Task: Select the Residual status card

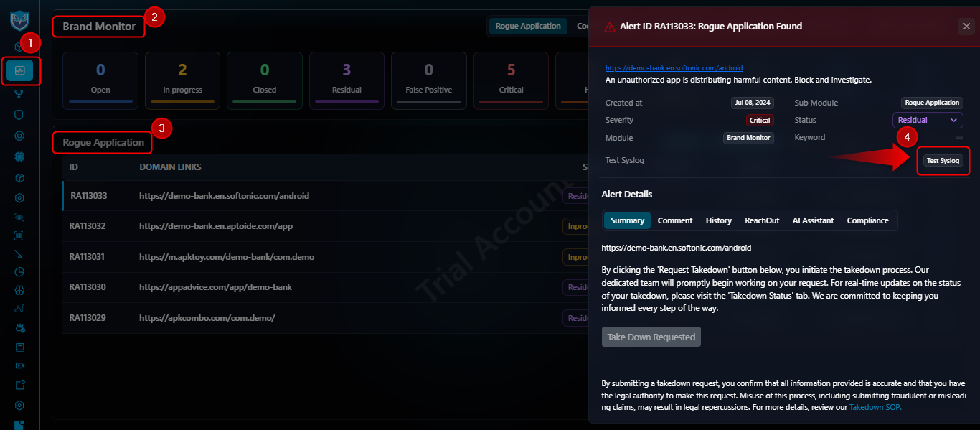Action: [347, 80]
